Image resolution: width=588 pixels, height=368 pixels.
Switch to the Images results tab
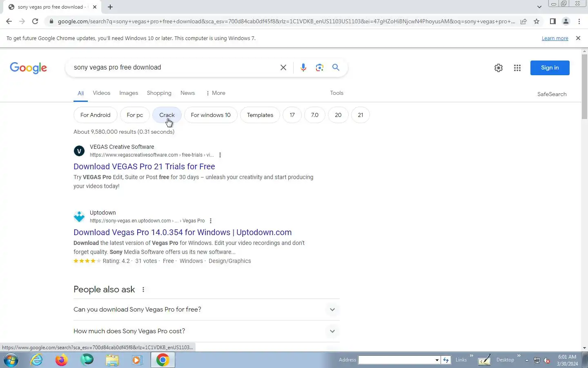[x=129, y=93]
